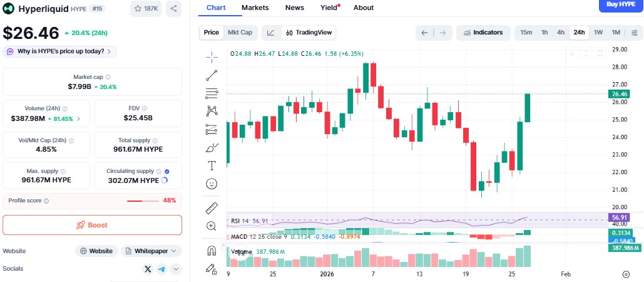The height and width of the screenshot is (282, 644).
Task: Select the crosshair cursor tool
Action: 212,56
